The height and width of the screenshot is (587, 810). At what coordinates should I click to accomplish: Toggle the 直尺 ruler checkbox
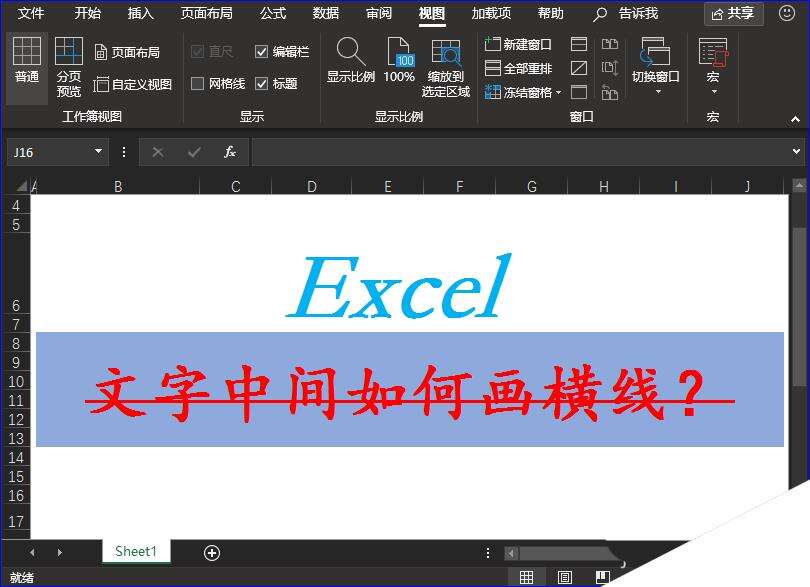coord(197,52)
